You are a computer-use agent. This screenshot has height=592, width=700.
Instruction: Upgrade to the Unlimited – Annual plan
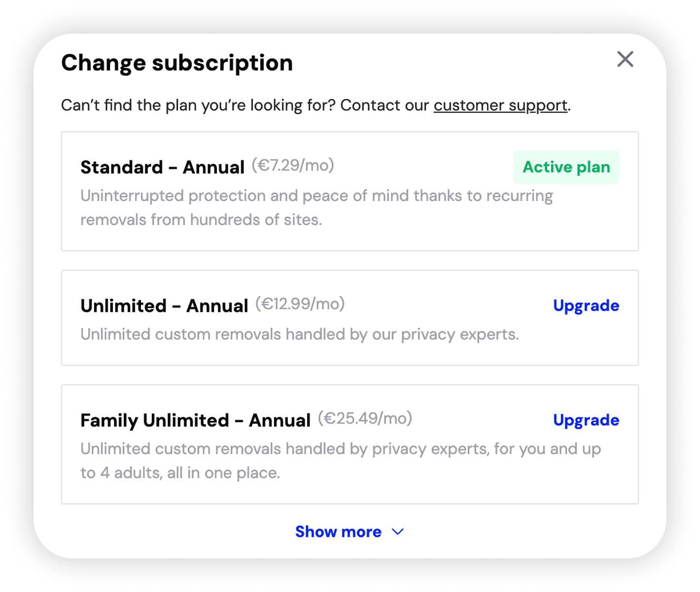click(x=586, y=305)
